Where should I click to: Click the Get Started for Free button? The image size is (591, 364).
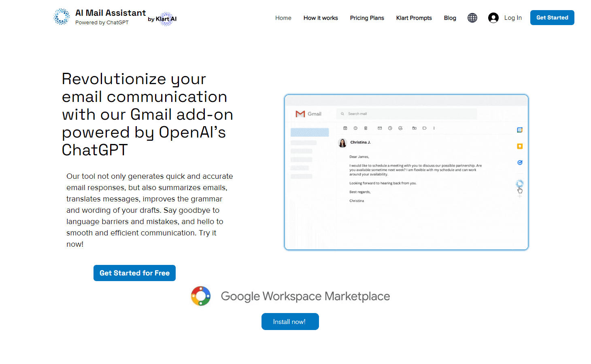pos(134,273)
